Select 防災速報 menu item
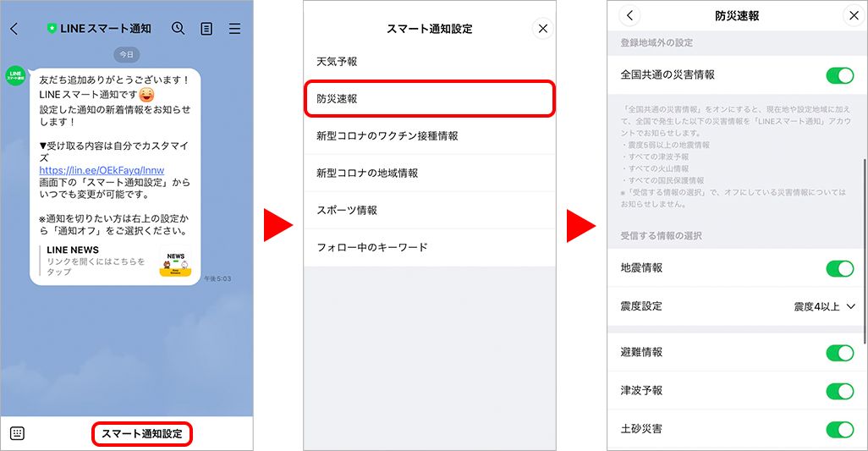This screenshot has height=451, width=868. (x=430, y=98)
